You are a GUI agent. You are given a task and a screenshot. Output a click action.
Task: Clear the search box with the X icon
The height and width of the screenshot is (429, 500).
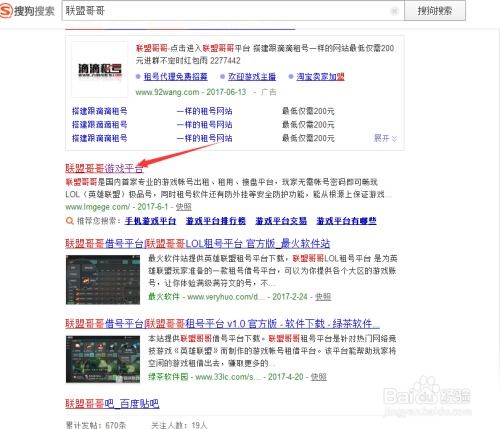tap(394, 11)
